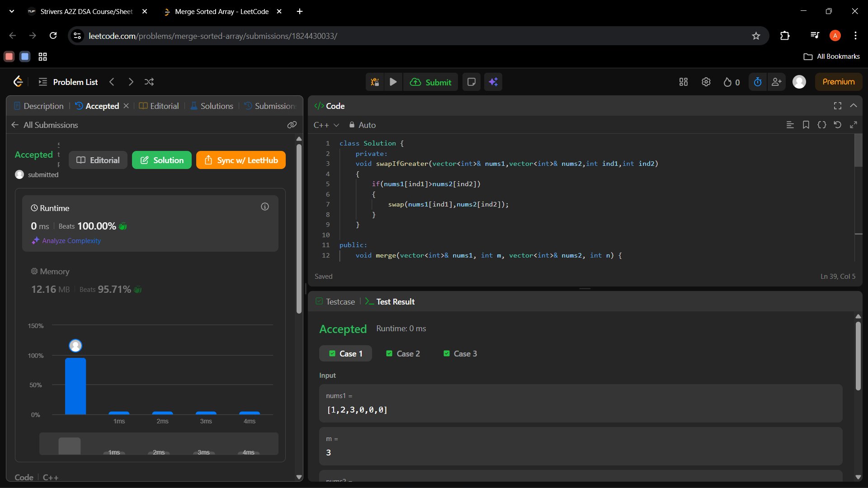
Task: Click the reset code to default icon
Action: (837, 125)
